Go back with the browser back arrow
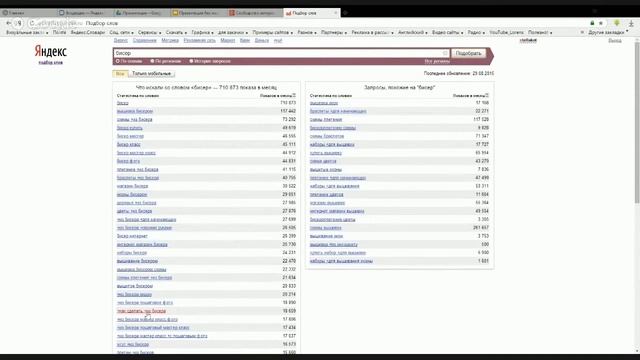The width and height of the screenshot is (640, 360). click(x=9, y=23)
